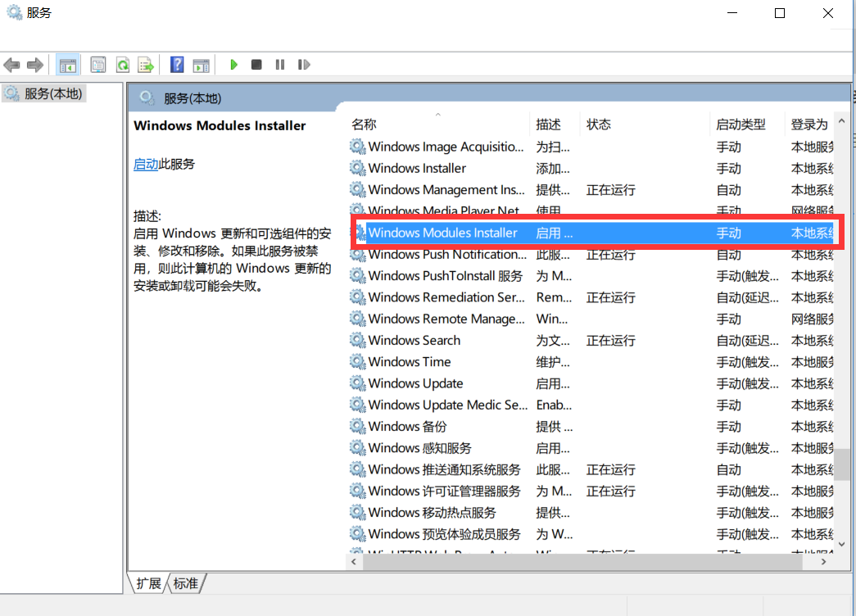Click the horizontal scrollbar right arrow

pyautogui.click(x=825, y=562)
